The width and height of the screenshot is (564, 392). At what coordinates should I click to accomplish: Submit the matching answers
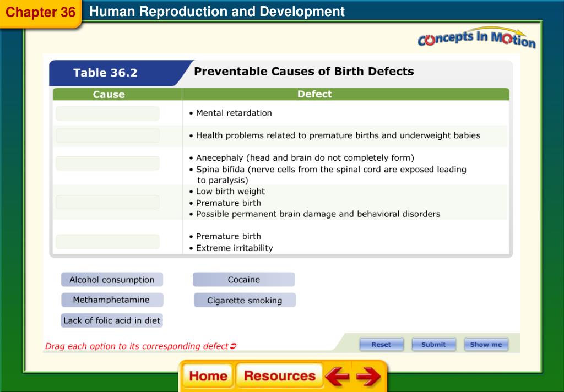[x=433, y=345]
